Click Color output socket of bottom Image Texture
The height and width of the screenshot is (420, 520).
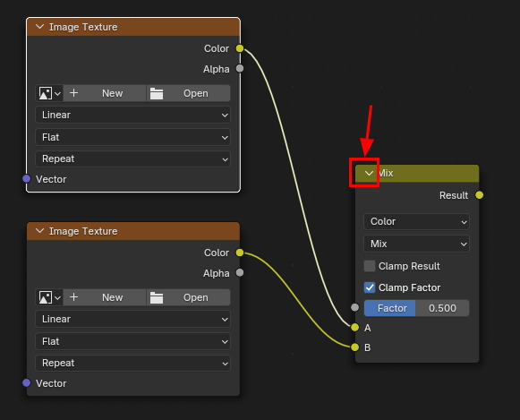pyautogui.click(x=240, y=253)
